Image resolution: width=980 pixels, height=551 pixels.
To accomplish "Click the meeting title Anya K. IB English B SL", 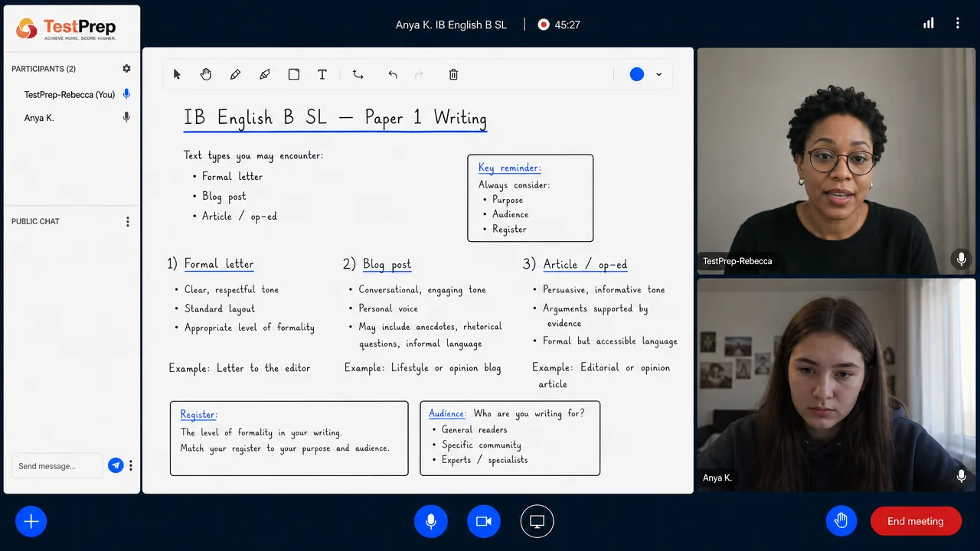I will pyautogui.click(x=451, y=24).
